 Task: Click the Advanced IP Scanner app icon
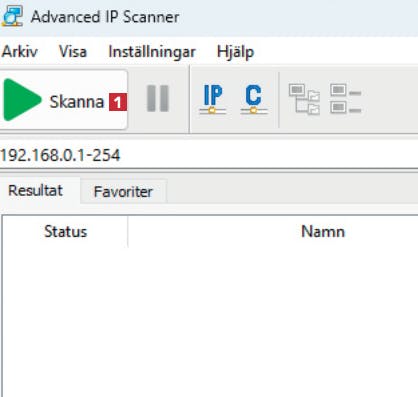12,16
